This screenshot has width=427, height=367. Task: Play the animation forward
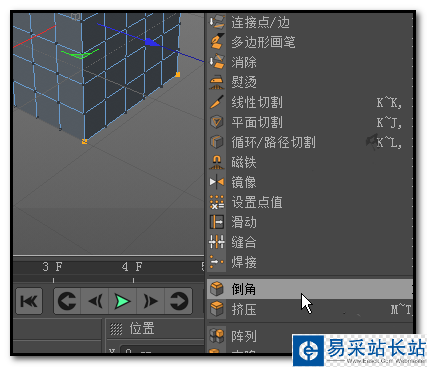click(x=122, y=301)
